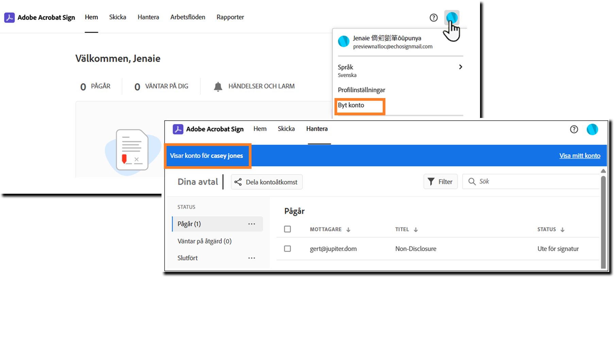Click the Visar konto för casey jones banner text
Viewport: 615px width, 364px height.
(x=206, y=156)
